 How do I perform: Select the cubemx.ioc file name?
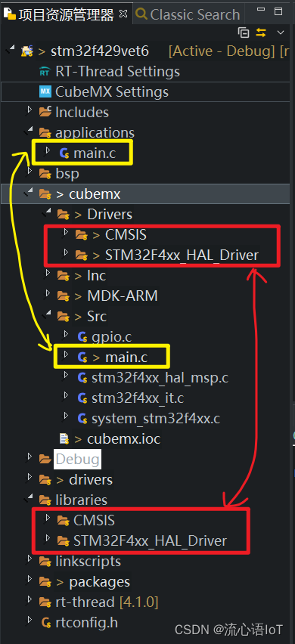point(123,439)
